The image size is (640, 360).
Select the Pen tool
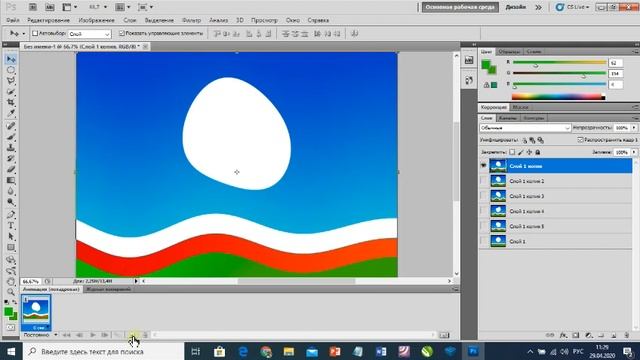coord(11,215)
